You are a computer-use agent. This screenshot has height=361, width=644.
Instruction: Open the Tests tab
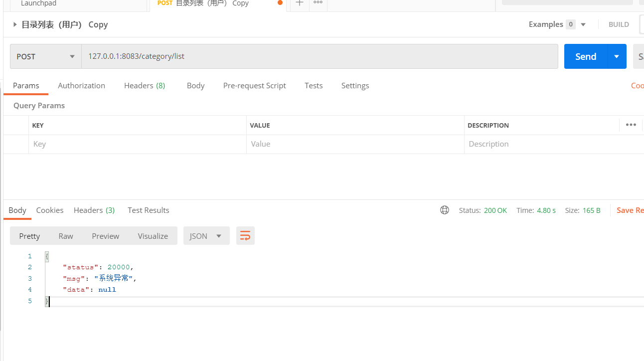314,86
